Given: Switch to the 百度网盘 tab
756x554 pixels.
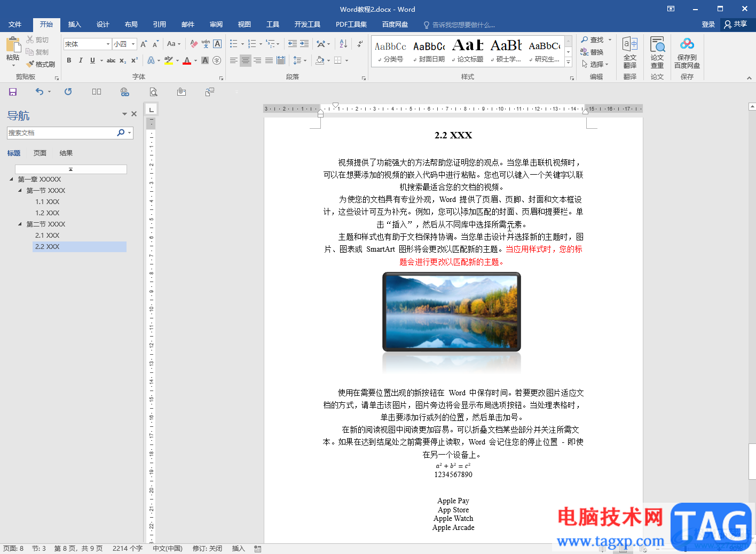Looking at the screenshot, I should tap(395, 25).
